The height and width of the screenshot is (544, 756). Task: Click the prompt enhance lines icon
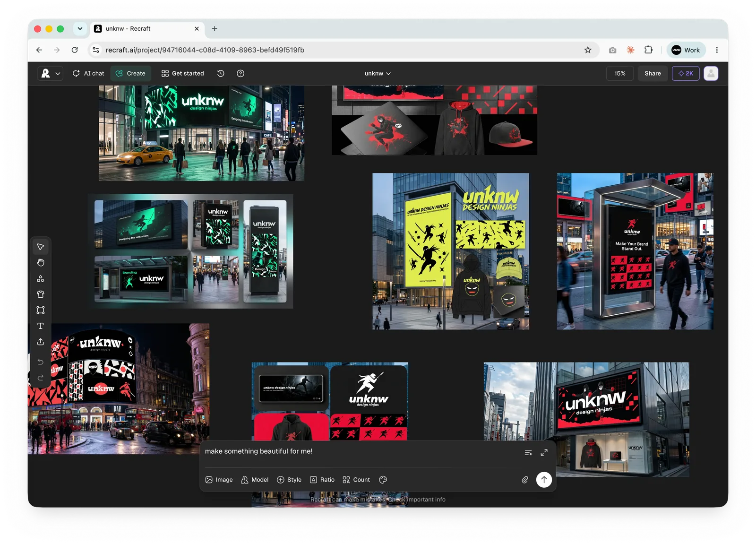pos(528,453)
